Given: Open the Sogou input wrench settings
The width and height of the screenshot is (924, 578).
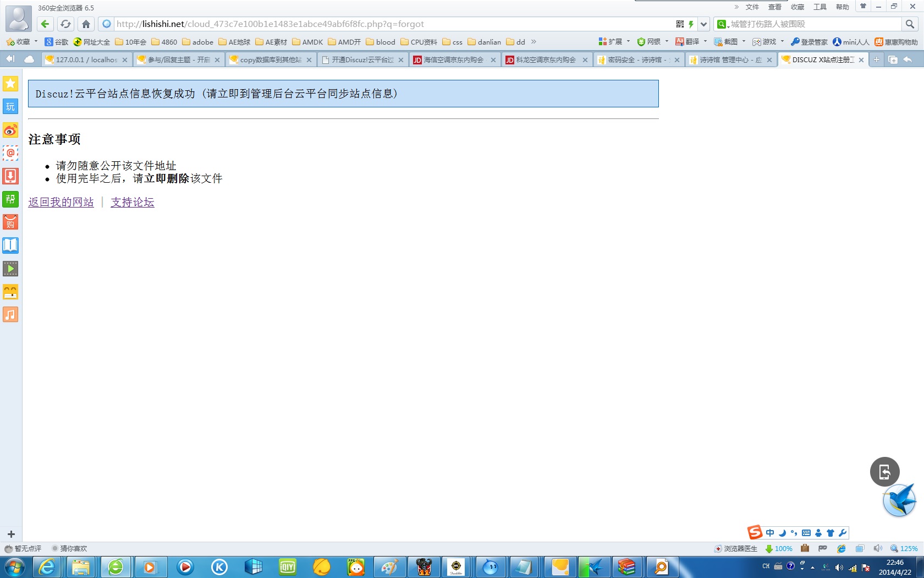Looking at the screenshot, I should pyautogui.click(x=842, y=533).
